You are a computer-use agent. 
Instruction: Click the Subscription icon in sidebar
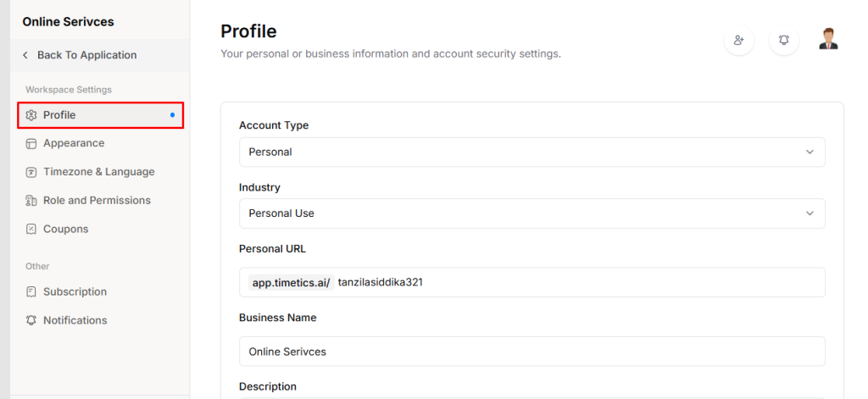tap(31, 291)
